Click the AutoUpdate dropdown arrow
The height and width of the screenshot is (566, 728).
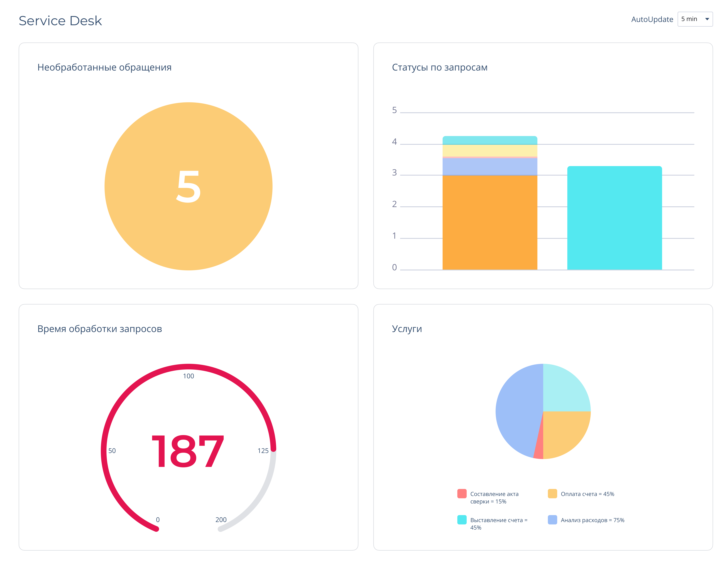[707, 19]
